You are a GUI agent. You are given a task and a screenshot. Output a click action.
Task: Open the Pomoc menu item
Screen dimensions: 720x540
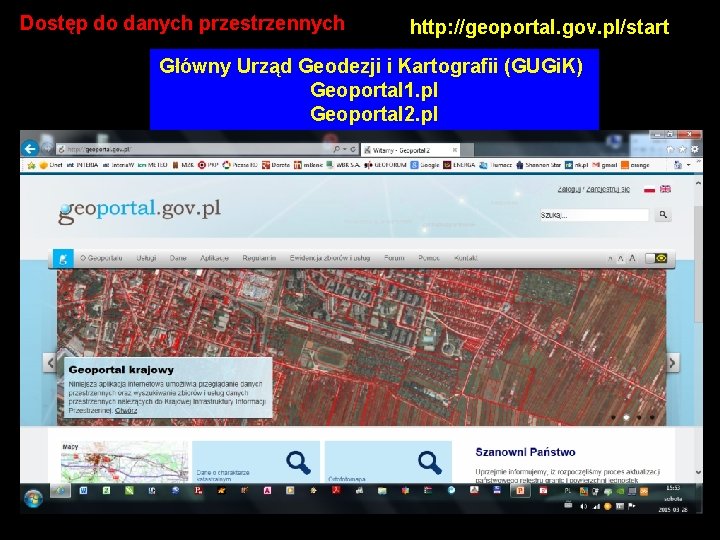pos(429,258)
